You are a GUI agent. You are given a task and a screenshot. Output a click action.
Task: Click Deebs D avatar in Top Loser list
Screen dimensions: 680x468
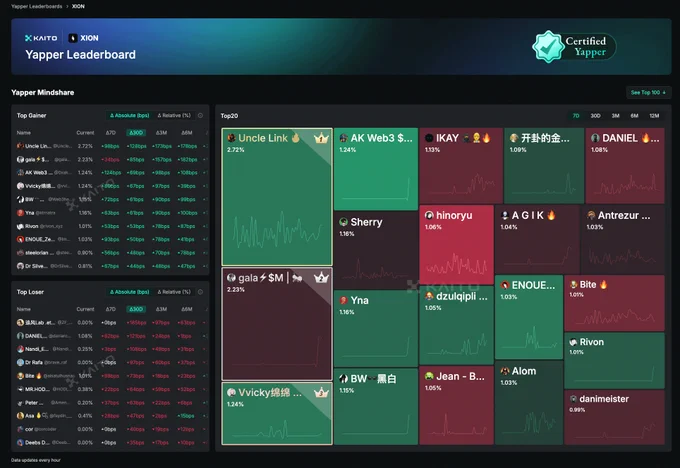pos(20,442)
